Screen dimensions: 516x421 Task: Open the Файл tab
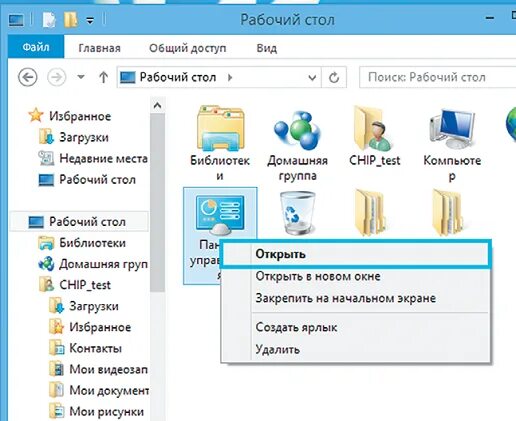point(36,47)
